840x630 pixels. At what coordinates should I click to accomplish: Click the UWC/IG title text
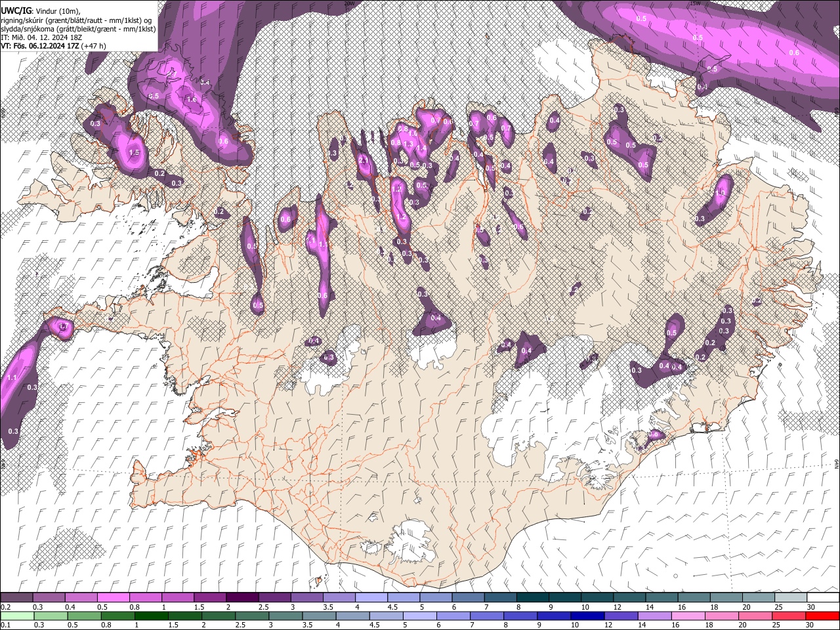click(16, 11)
